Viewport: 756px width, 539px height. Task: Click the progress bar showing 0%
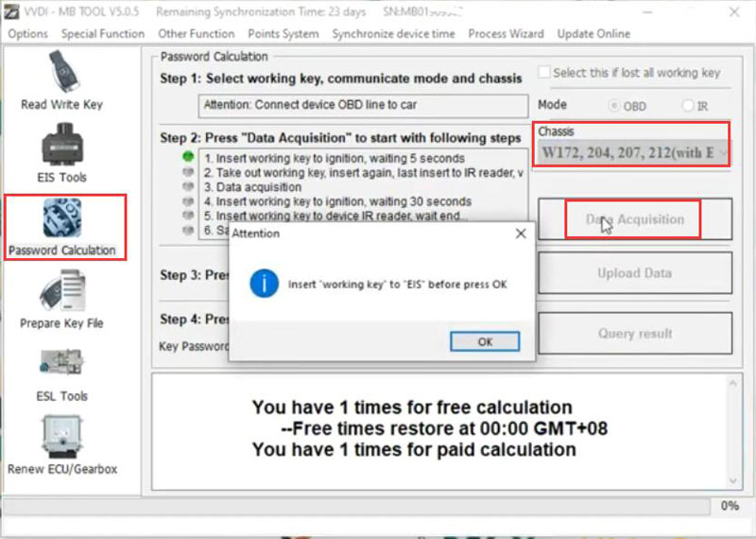point(356,506)
